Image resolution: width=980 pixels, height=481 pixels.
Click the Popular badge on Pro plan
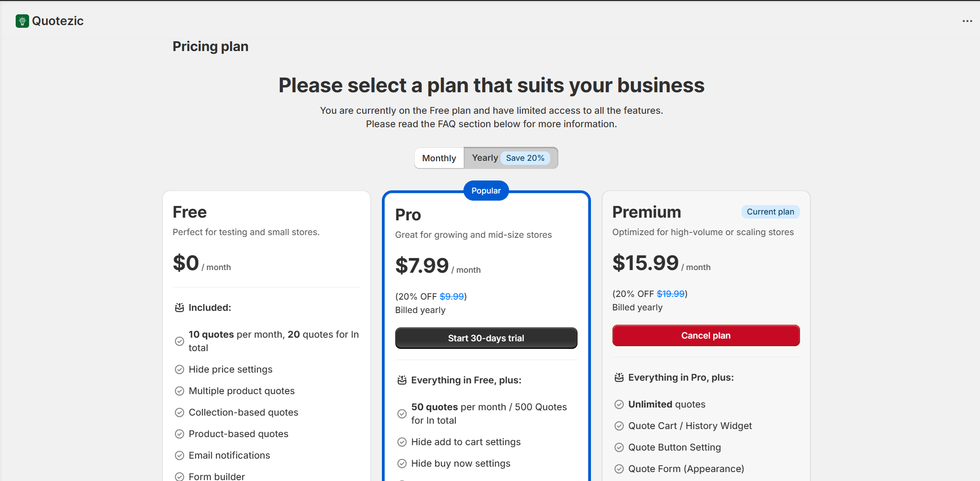coord(486,191)
